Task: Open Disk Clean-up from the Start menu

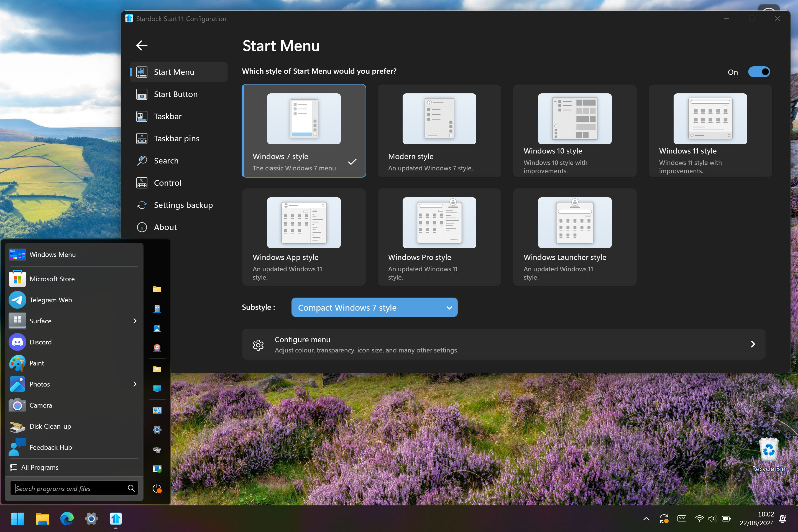Action: [x=74, y=426]
